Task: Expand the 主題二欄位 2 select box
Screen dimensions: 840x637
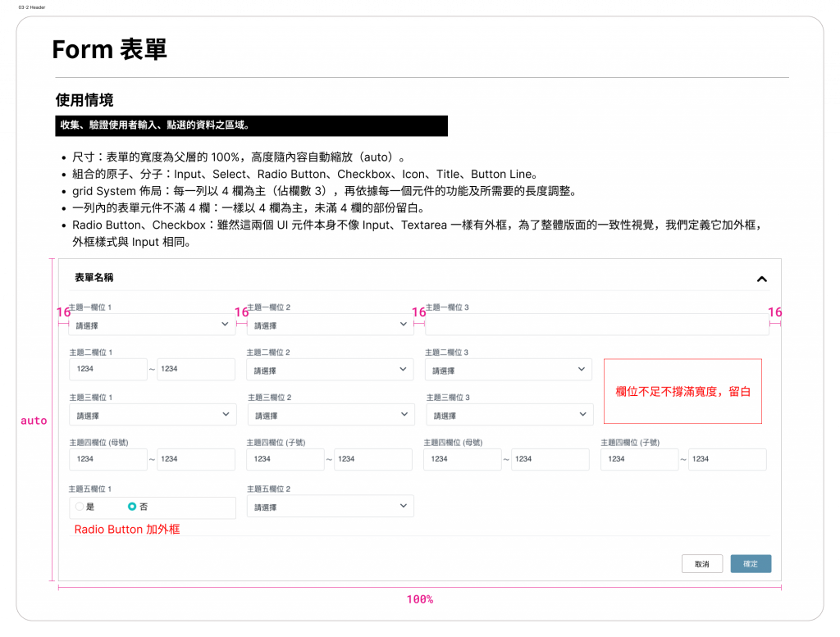Action: pos(330,370)
